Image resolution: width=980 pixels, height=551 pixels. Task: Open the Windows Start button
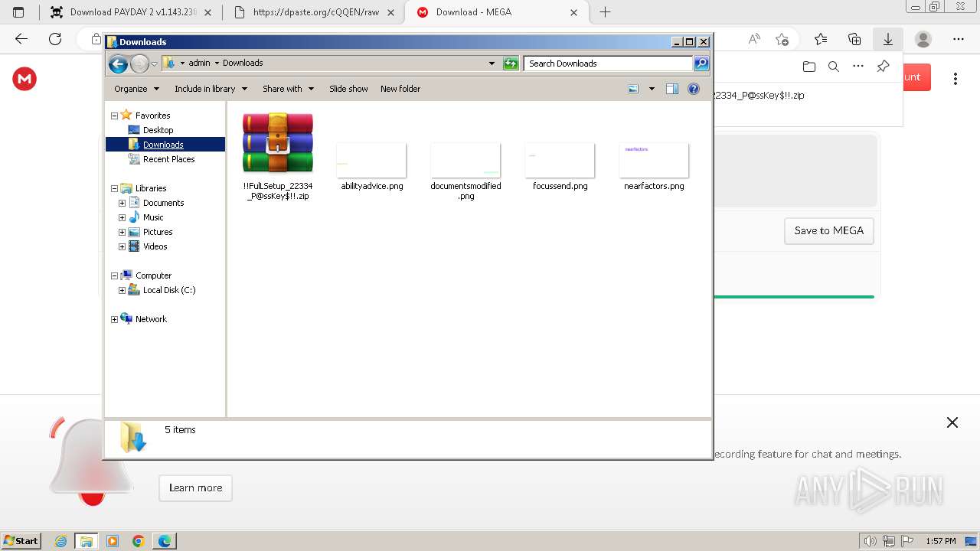coord(21,540)
